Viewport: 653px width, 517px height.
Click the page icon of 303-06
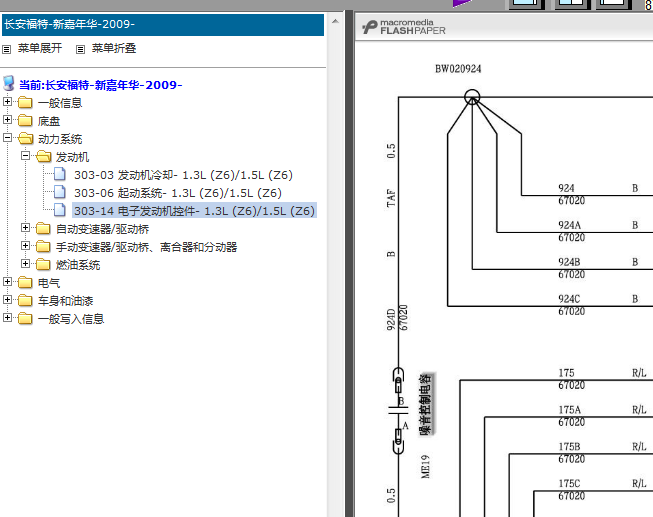tap(60, 192)
